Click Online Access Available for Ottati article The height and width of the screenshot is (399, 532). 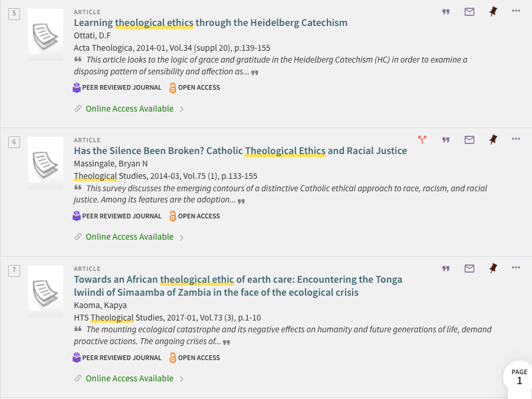coord(130,109)
